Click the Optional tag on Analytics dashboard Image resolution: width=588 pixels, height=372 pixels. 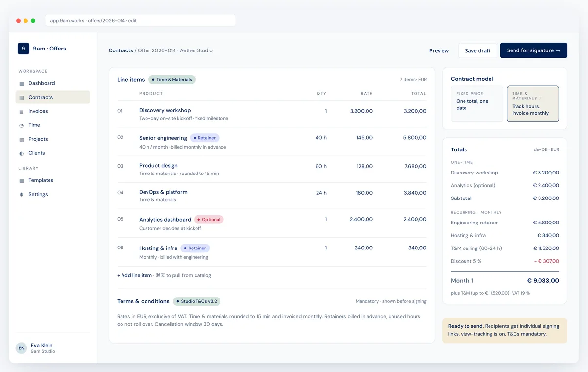[209, 220]
